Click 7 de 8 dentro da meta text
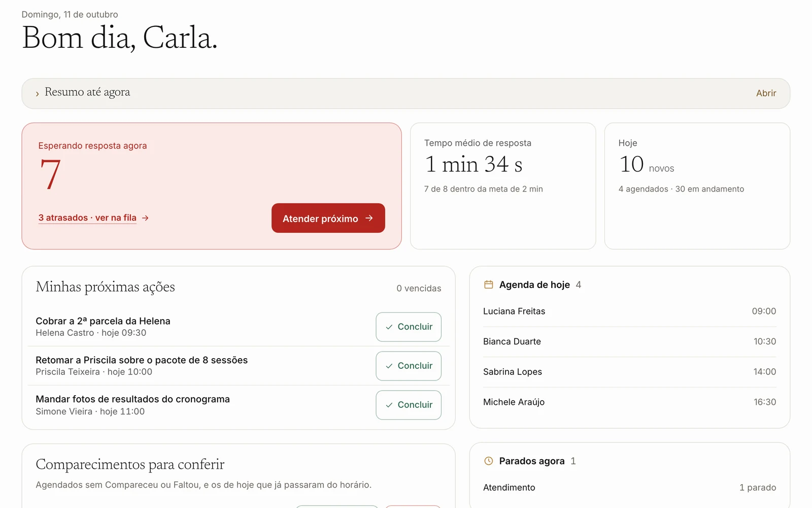 483,189
